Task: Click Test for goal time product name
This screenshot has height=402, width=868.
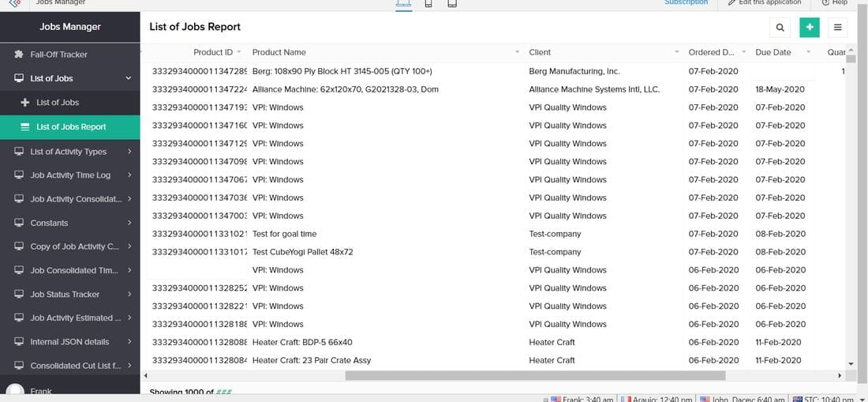Action: 285,234
